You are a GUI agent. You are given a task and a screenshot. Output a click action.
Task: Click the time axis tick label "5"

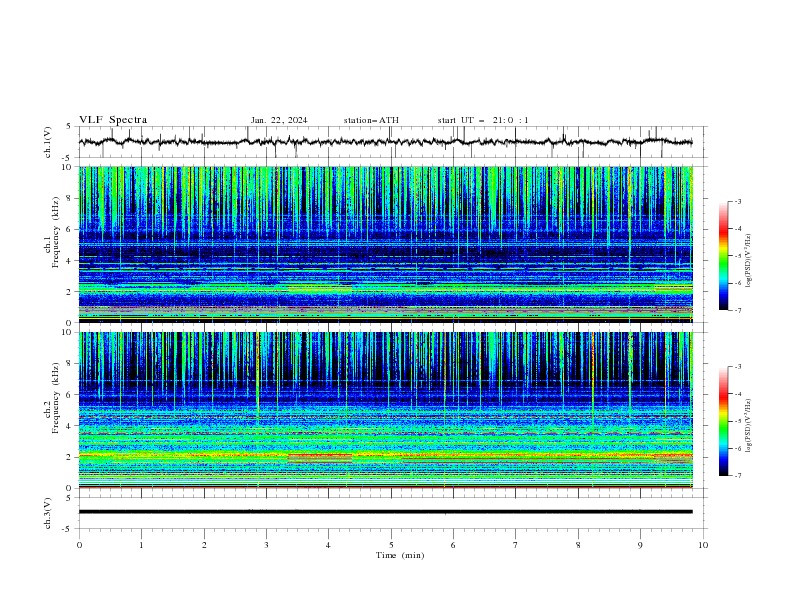point(391,545)
